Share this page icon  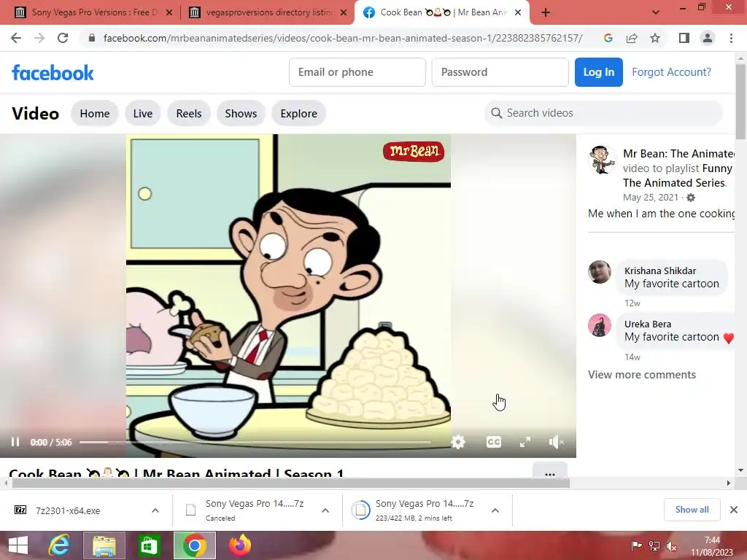coord(632,38)
